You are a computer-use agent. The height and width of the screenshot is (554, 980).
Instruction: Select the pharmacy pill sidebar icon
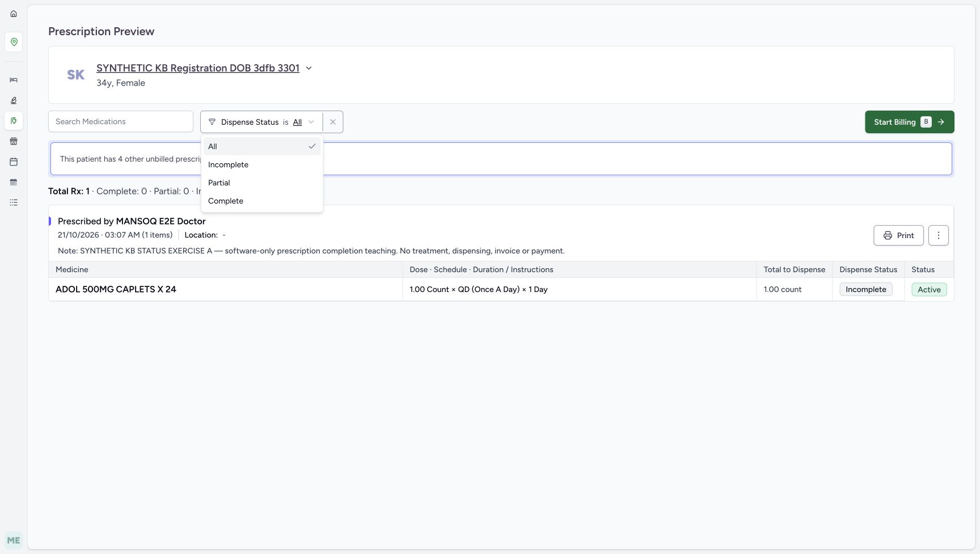click(14, 121)
